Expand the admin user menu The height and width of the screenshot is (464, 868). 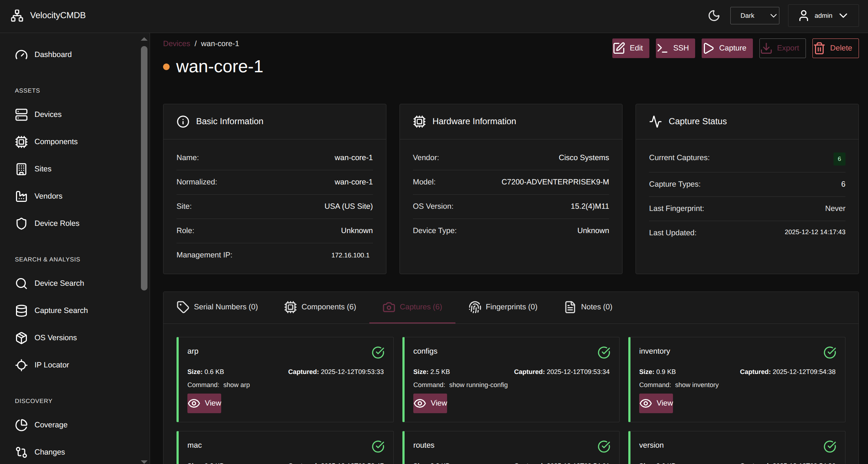[x=823, y=16]
